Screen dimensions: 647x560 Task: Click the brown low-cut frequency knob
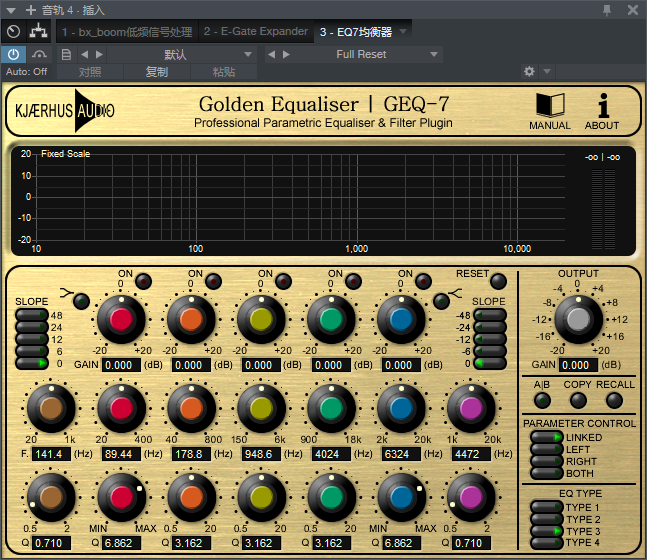point(51,408)
